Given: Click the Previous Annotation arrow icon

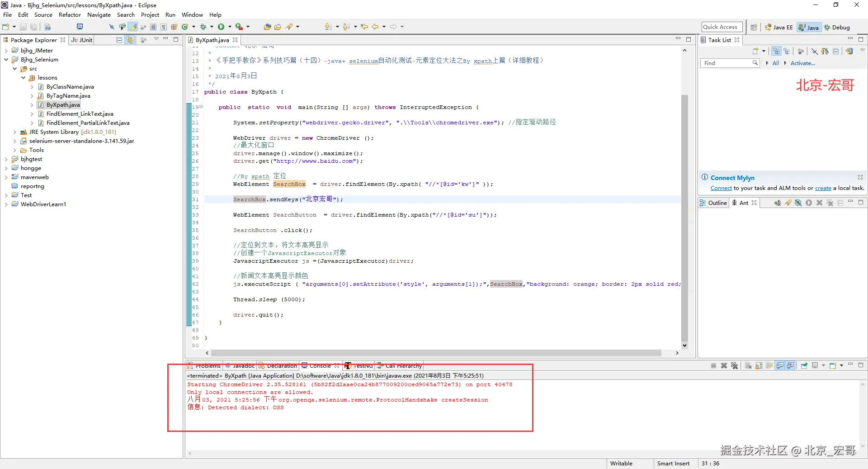Looking at the screenshot, I should (x=346, y=27).
